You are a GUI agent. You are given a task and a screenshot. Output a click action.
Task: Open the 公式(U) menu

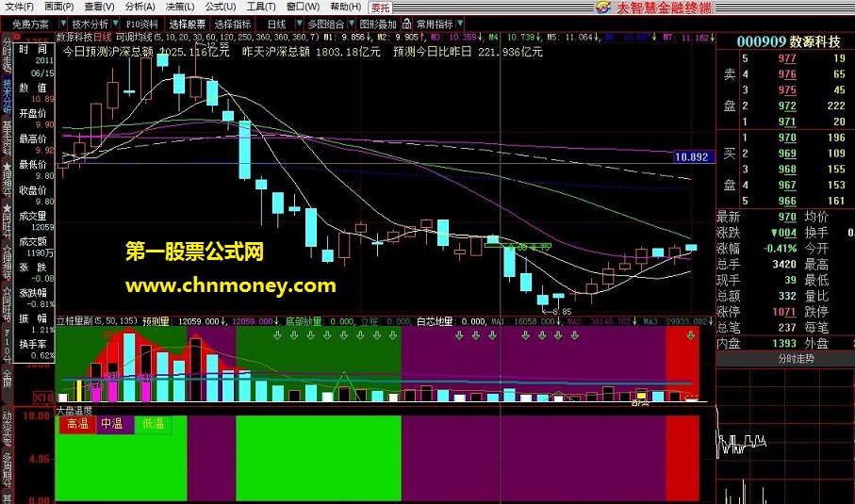221,8
